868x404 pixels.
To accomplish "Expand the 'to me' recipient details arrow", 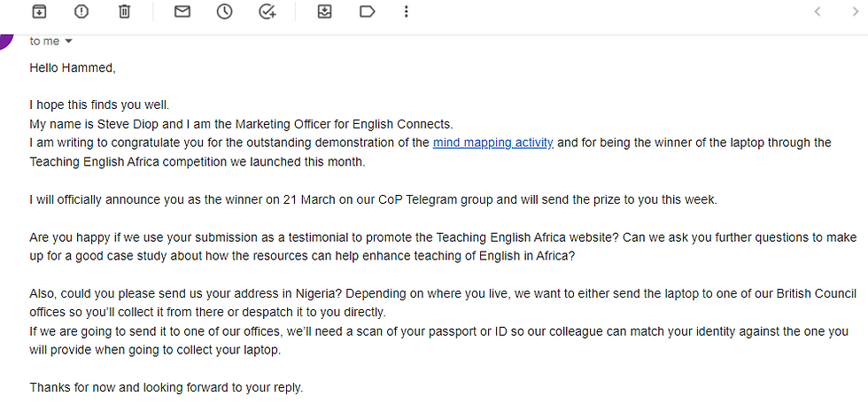I will coord(69,42).
